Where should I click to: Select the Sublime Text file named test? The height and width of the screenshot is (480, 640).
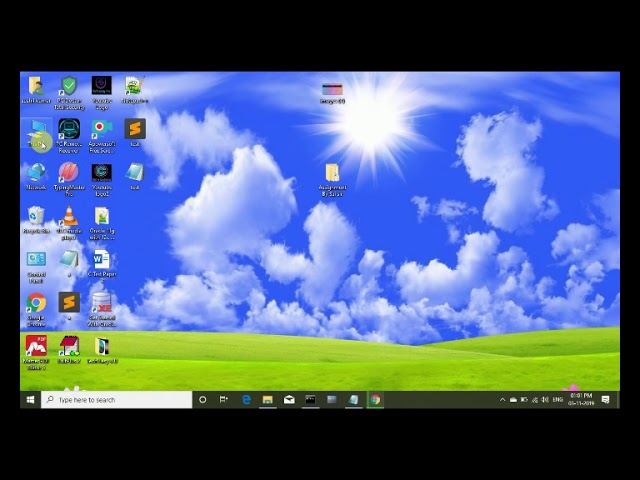coord(135,133)
